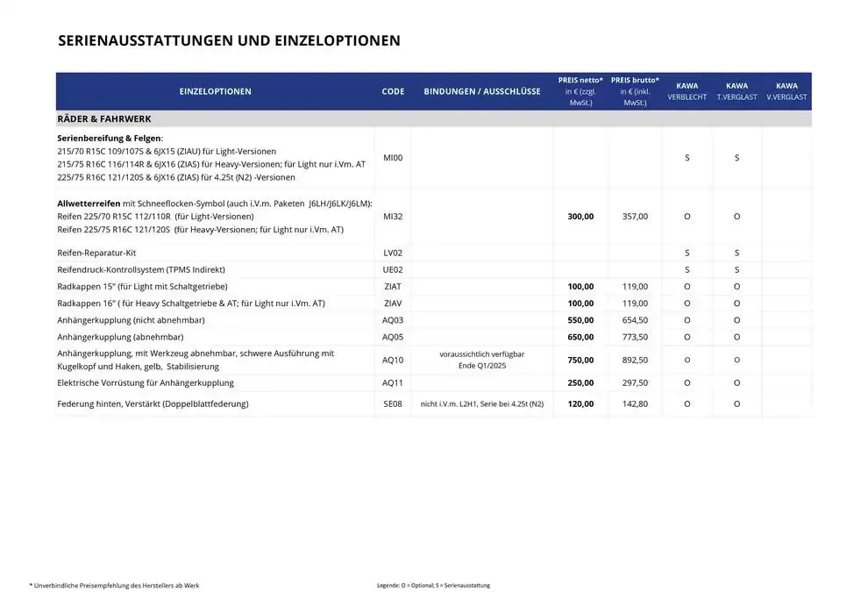The width and height of the screenshot is (868, 614).
Task: Click the Reifendruck-Kontrollsystem TPMS entry
Action: pos(140,269)
